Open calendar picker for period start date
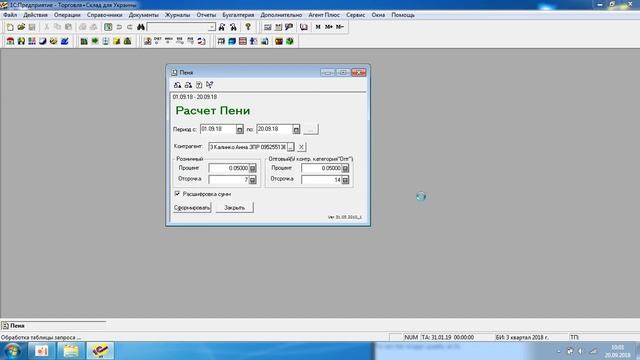Viewport: 640px width, 360px height. 240,129
